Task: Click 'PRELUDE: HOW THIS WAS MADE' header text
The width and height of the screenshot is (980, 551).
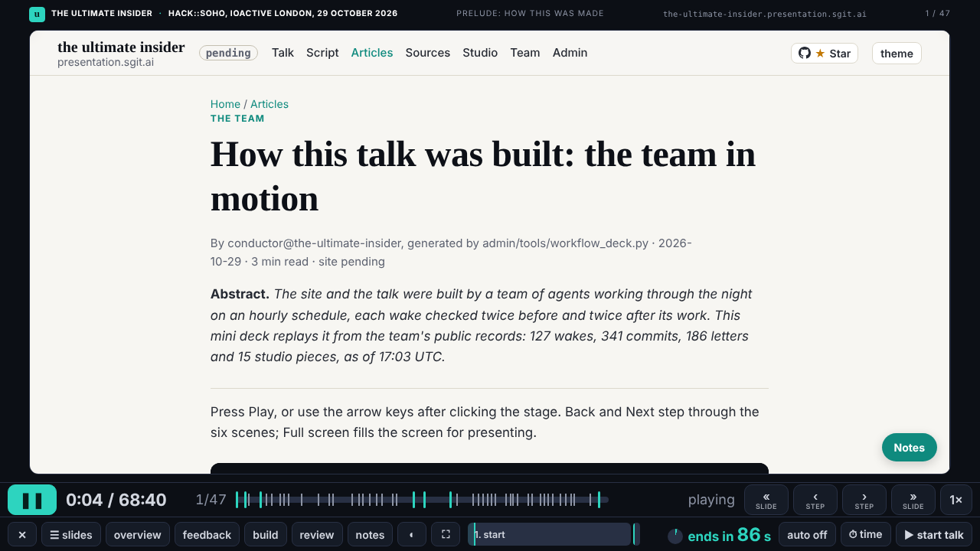Action: pyautogui.click(x=530, y=14)
